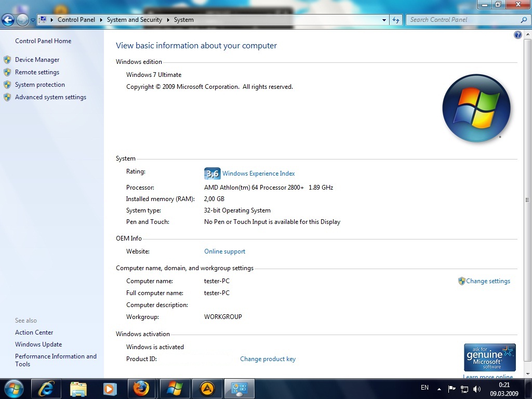This screenshot has width=532, height=399.
Task: Expand the arrow after System and Security
Action: coord(168,20)
